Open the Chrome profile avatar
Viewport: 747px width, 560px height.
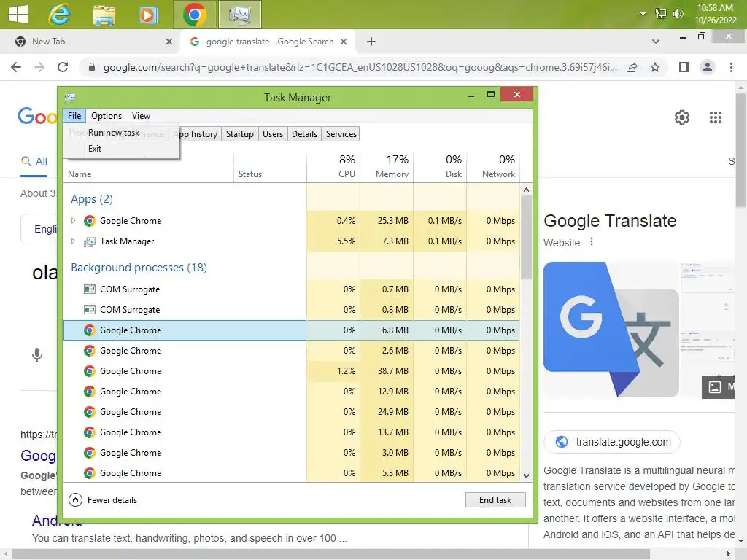708,67
